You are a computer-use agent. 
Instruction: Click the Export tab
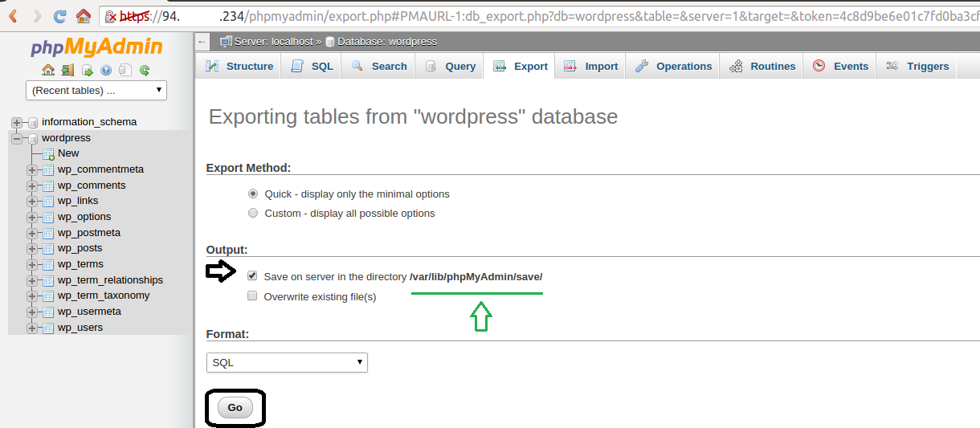[x=520, y=67]
